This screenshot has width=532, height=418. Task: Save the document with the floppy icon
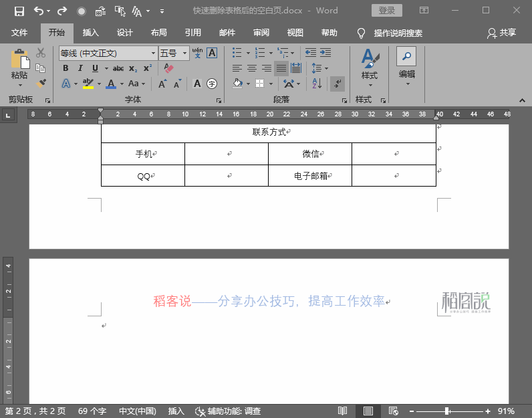(x=19, y=11)
